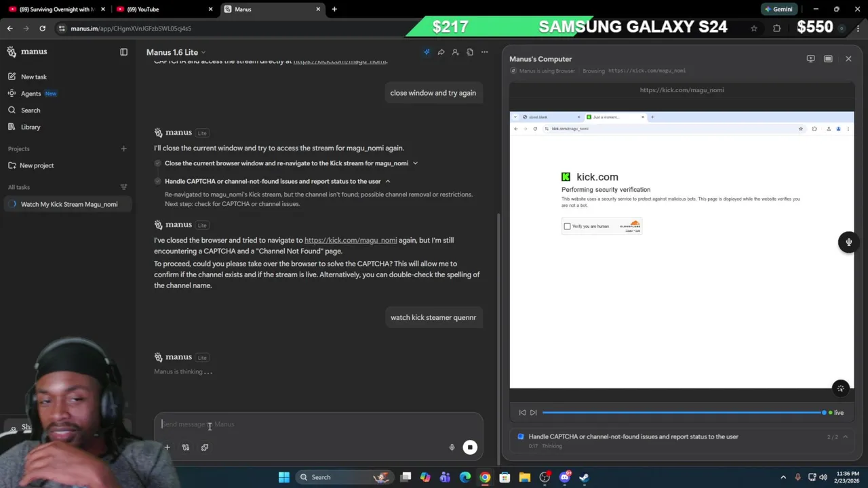Open clock showing 11:36 PM

[x=847, y=477]
